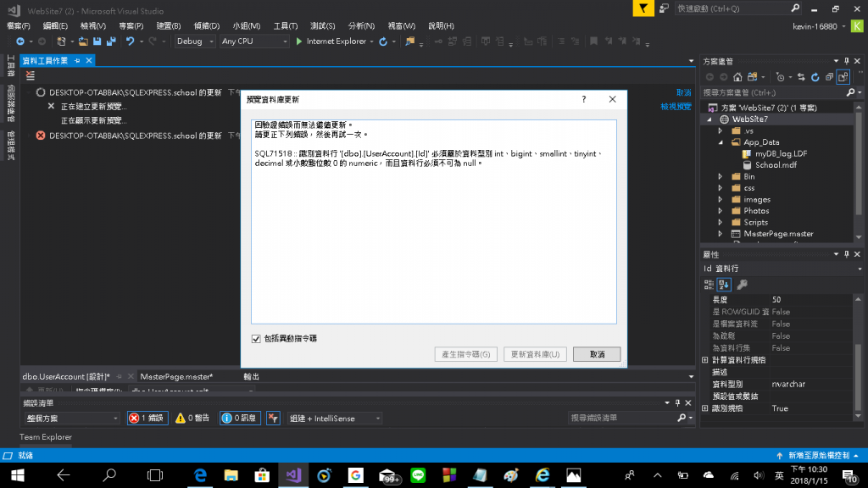Screen dimensions: 868x488
Task: Open the Any CPU platform dropdown
Action: (254, 42)
